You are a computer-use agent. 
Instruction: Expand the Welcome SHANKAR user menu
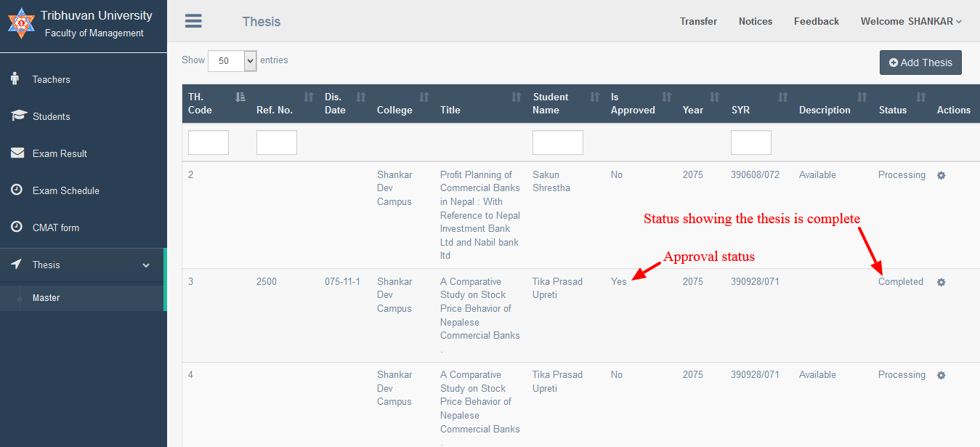click(911, 21)
